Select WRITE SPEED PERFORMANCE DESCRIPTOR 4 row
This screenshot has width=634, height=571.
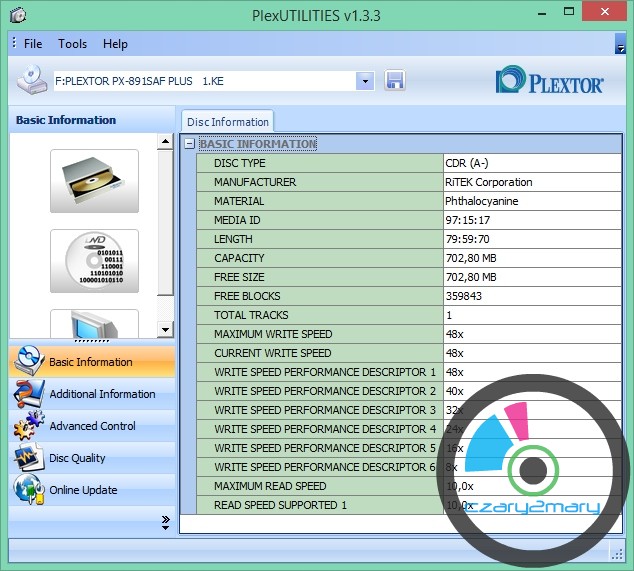(x=409, y=429)
